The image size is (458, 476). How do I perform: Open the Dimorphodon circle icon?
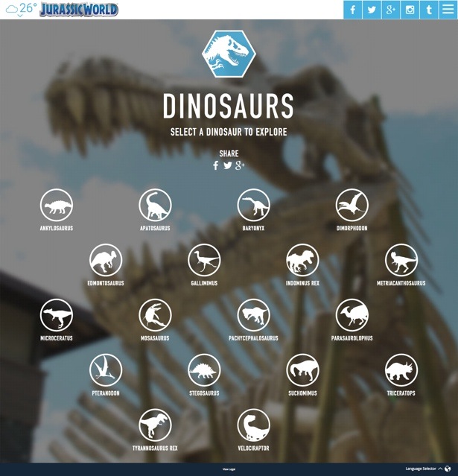[x=352, y=205]
